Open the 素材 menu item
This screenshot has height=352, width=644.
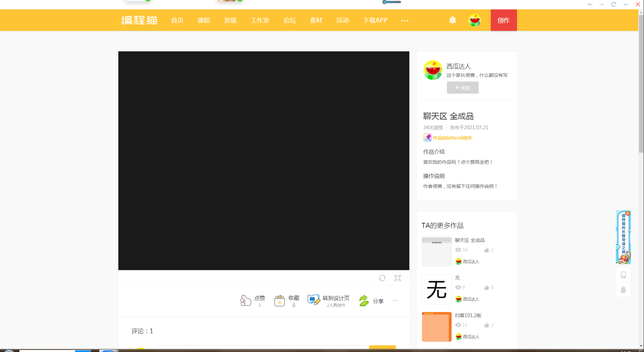coord(316,20)
